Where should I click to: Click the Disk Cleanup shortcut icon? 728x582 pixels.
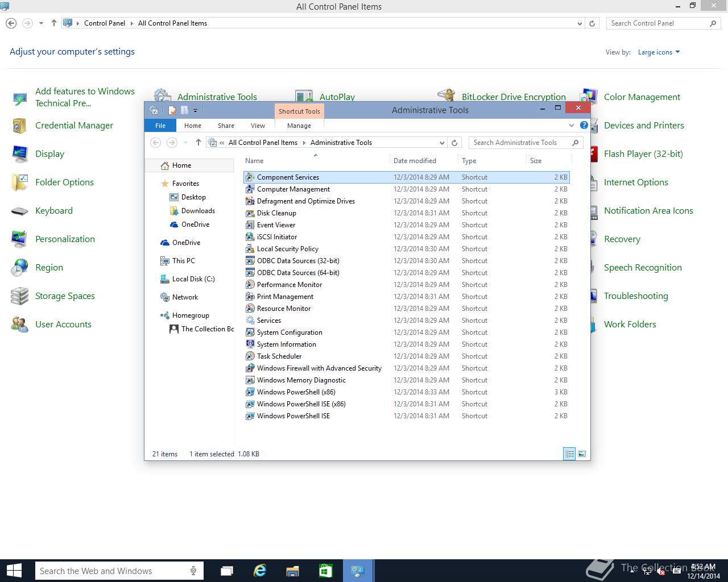point(250,213)
